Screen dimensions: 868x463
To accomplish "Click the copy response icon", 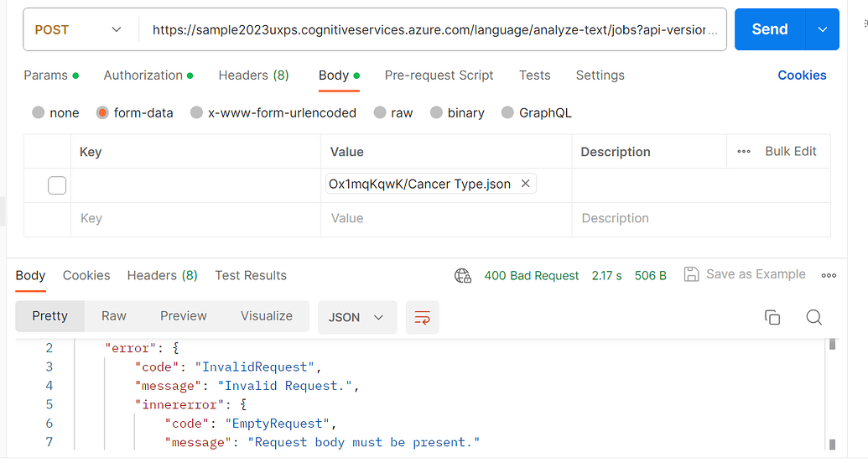I will point(772,317).
